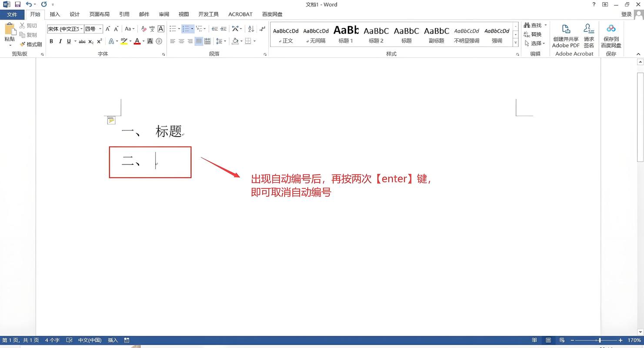
Task: Click the Paste (粘贴) clipboard icon
Action: 10,29
